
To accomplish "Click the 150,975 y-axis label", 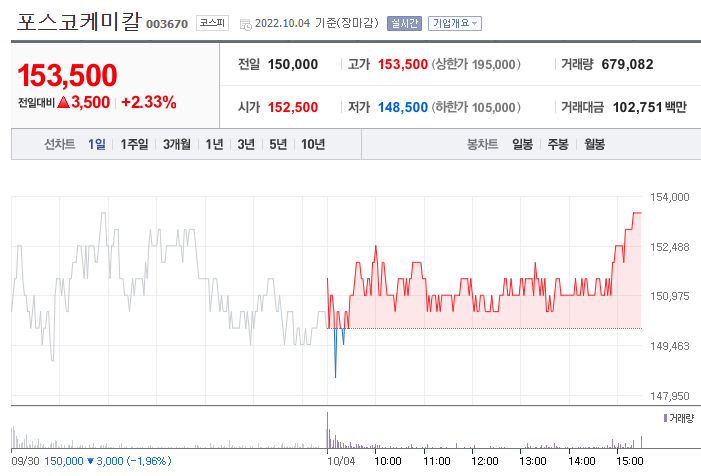I will [669, 296].
